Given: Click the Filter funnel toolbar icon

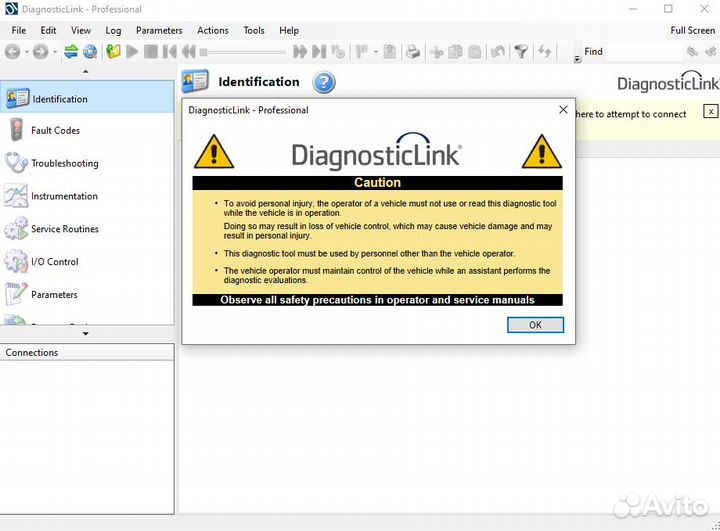Looking at the screenshot, I should tap(521, 52).
